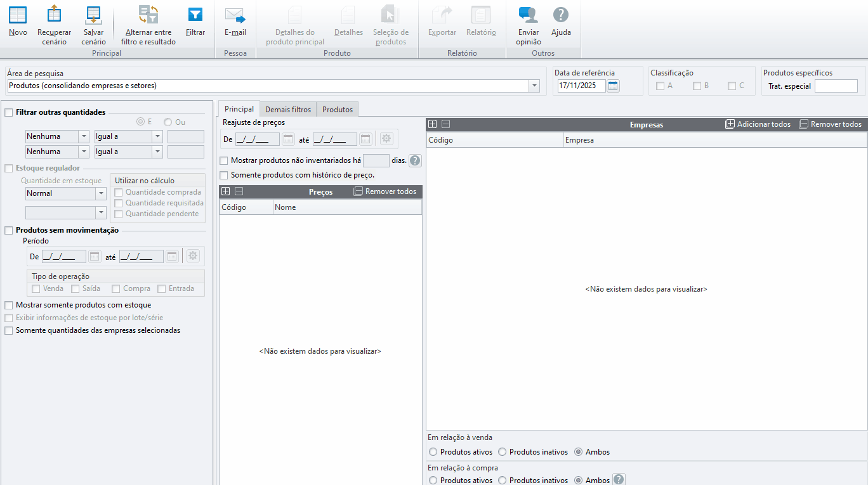Expand the Normal quantidade em estoque dropdown
Screen dimensions: 868x485
tap(100, 194)
